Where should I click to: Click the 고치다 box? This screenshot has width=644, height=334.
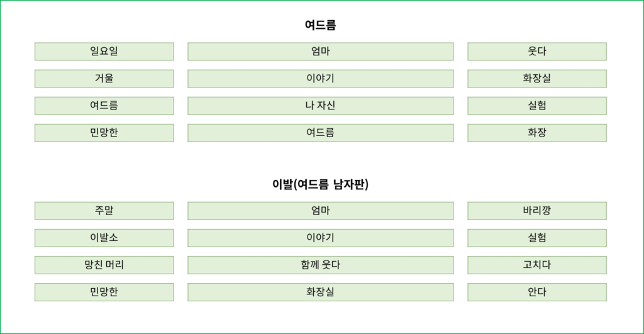537,265
